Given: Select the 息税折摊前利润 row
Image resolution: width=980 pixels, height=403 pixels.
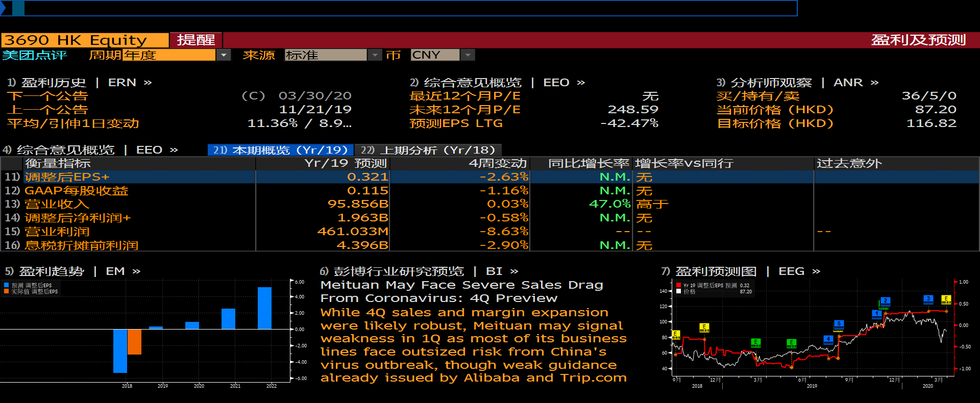Looking at the screenshot, I should coord(489,245).
